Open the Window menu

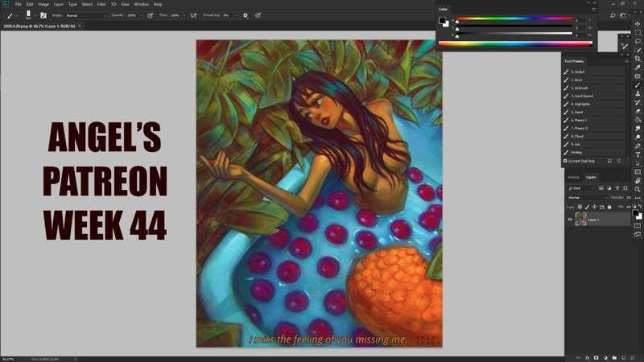[142, 4]
